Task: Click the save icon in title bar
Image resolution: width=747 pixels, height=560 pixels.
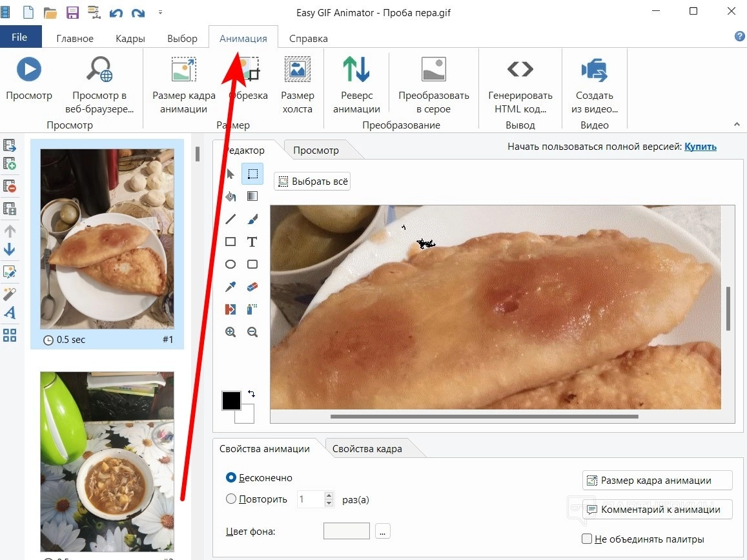Action: (72, 12)
